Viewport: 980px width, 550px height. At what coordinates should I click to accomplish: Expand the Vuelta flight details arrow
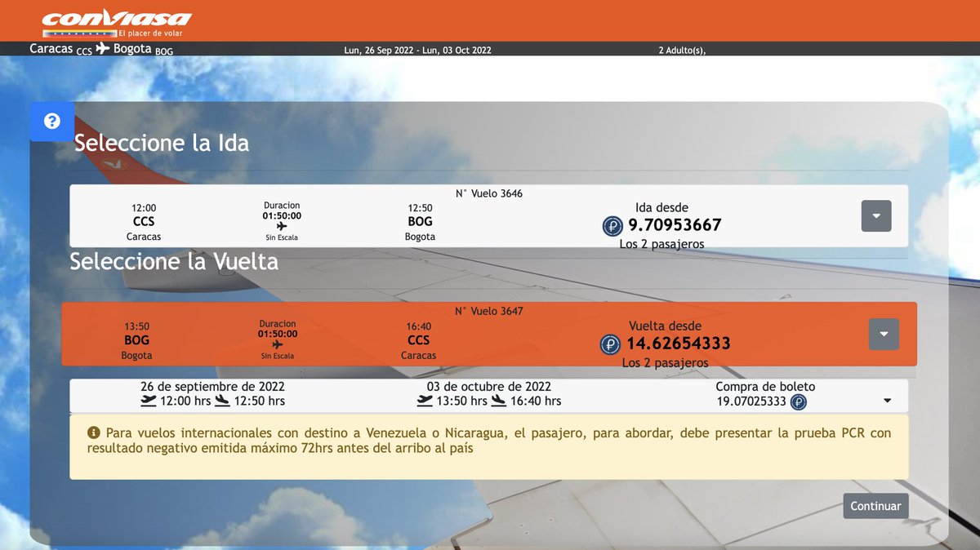click(883, 334)
